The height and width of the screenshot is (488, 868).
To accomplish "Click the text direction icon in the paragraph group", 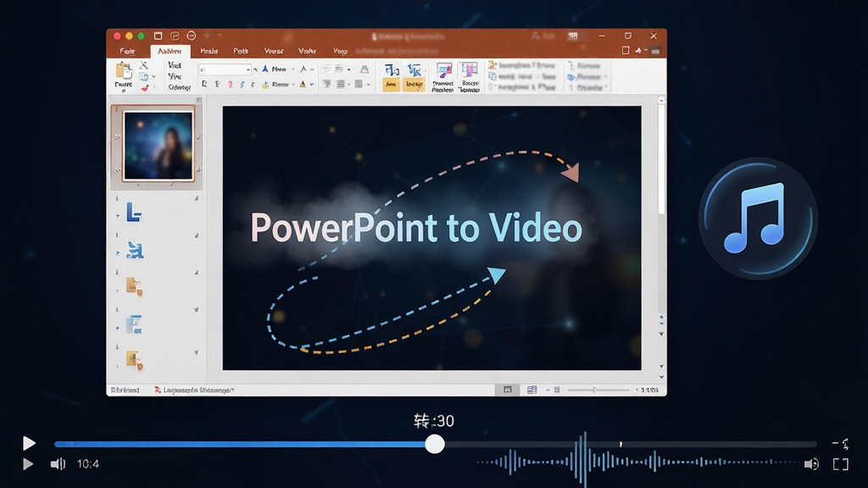I will 364,69.
